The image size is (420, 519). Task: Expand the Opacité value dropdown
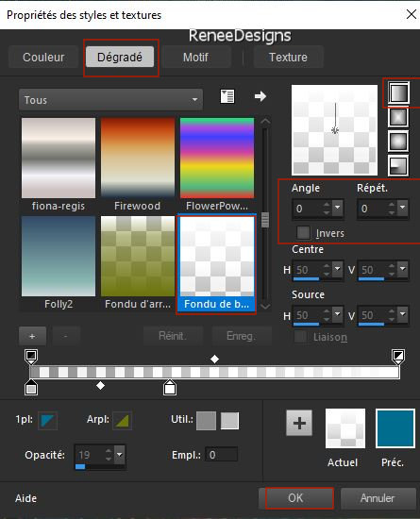click(120, 455)
